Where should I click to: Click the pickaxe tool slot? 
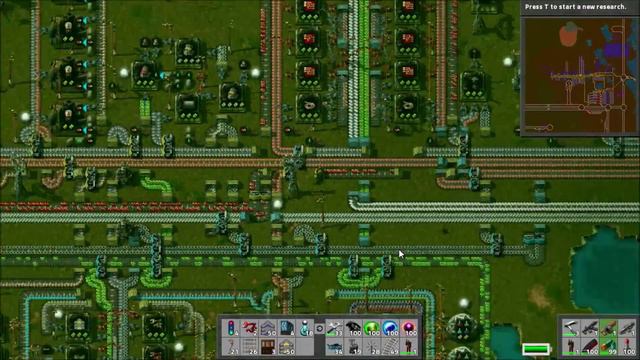[570, 328]
